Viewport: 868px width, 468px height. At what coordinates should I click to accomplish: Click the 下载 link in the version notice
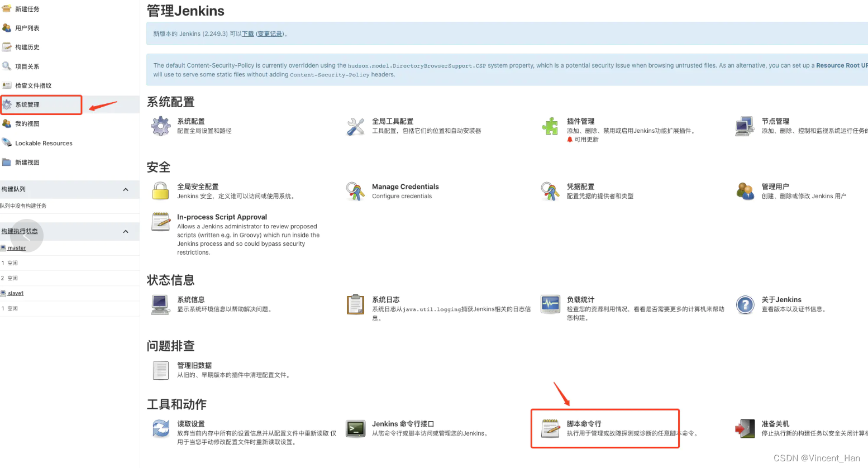[248, 34]
